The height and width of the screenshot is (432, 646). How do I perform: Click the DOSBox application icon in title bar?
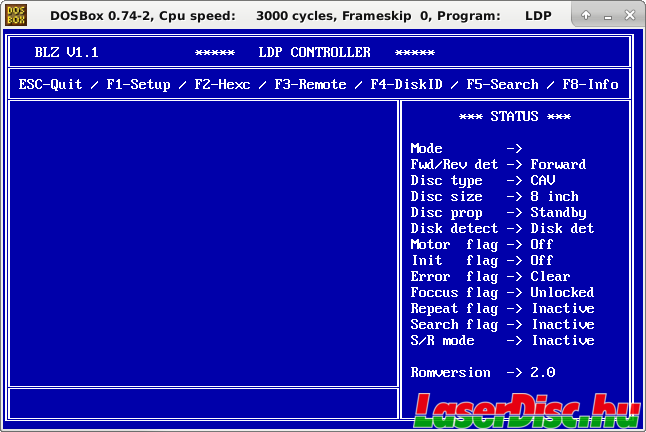(x=16, y=15)
